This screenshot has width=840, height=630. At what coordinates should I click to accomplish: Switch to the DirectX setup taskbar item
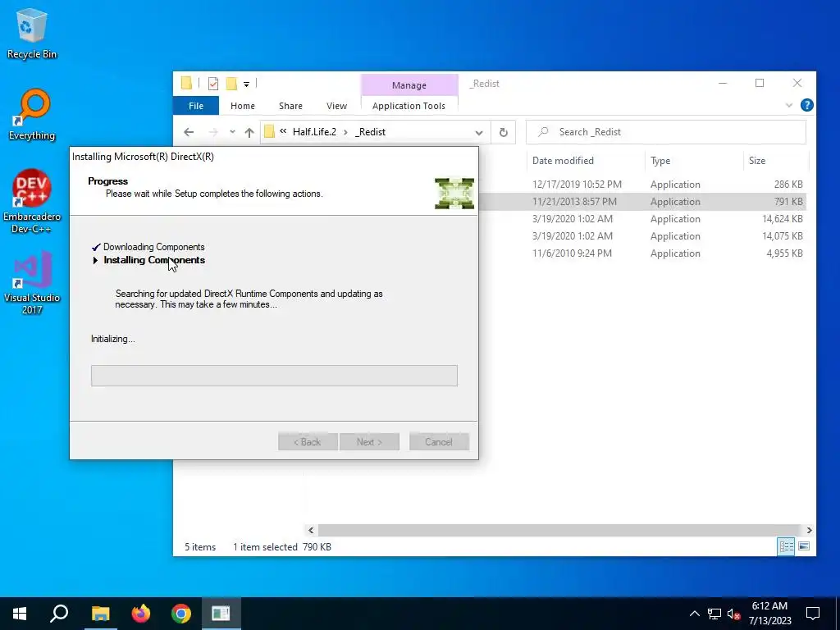[x=221, y=614]
